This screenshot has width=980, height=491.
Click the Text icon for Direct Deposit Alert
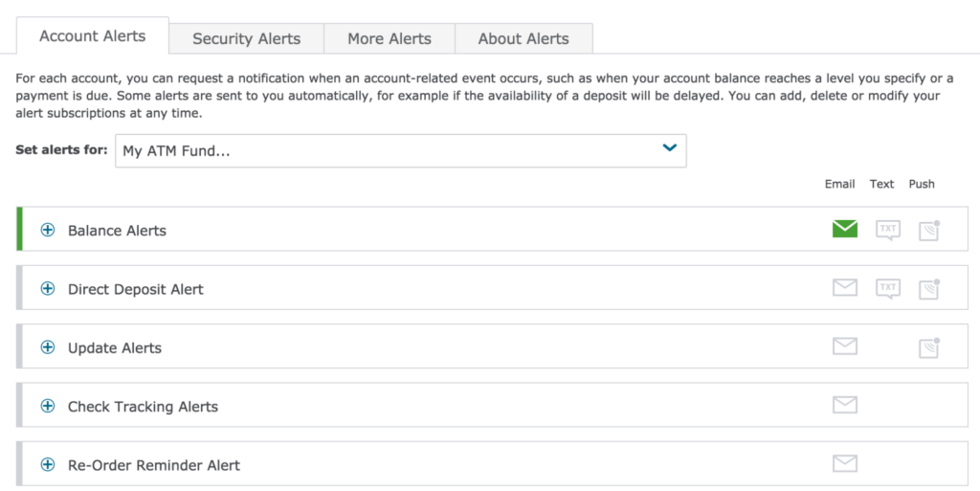(888, 289)
